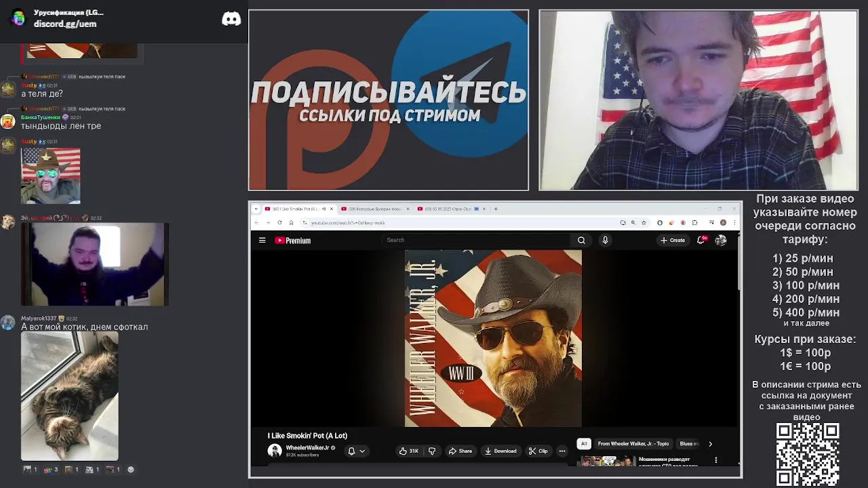Click the Wheeler Walker Jr. album video
This screenshot has width=868, height=488.
tap(493, 338)
